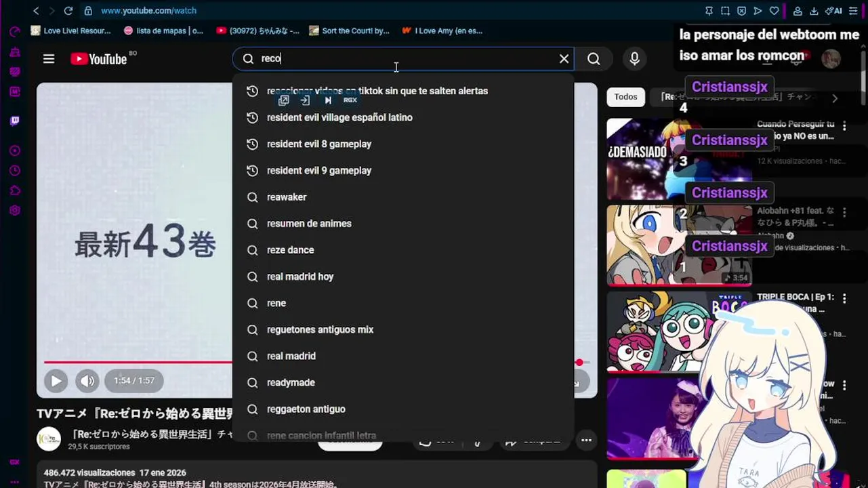The height and width of the screenshot is (488, 868).
Task: Open the sidebar history clock icon
Action: [x=15, y=171]
